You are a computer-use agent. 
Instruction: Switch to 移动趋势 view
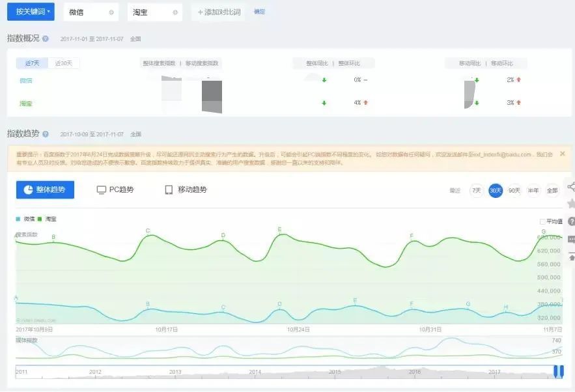pyautogui.click(x=186, y=189)
